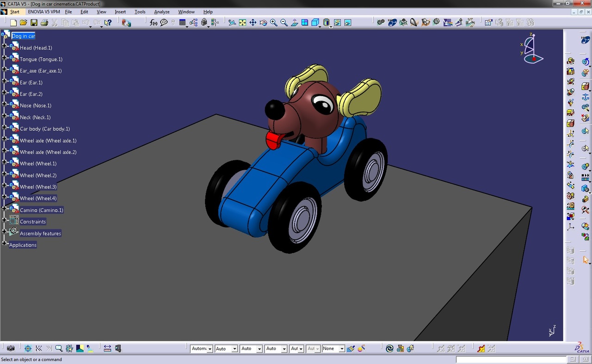Expand the Tongue (Tongue.1) node

click(x=4, y=57)
